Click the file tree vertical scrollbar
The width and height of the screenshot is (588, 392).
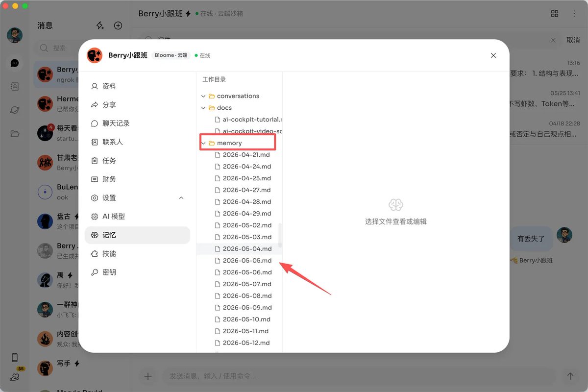click(x=280, y=235)
